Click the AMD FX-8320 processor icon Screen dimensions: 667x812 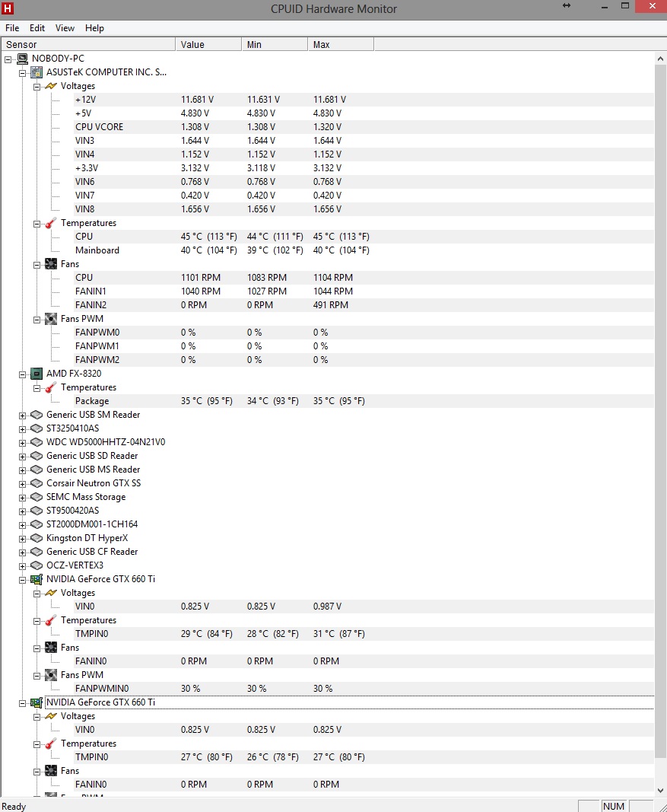[x=37, y=374]
